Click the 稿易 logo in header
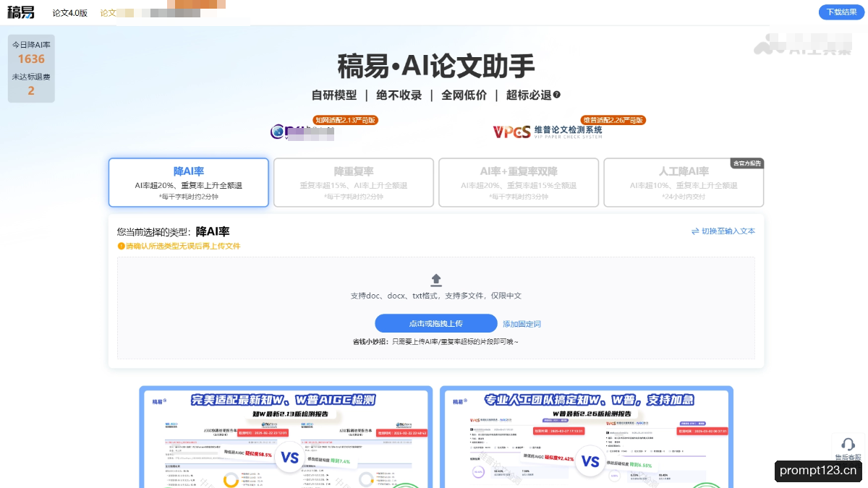The image size is (868, 488). pyautogui.click(x=21, y=12)
